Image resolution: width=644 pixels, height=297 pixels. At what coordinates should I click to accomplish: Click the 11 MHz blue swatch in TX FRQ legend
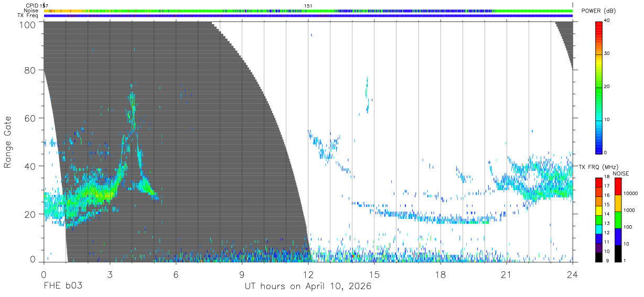point(599,240)
